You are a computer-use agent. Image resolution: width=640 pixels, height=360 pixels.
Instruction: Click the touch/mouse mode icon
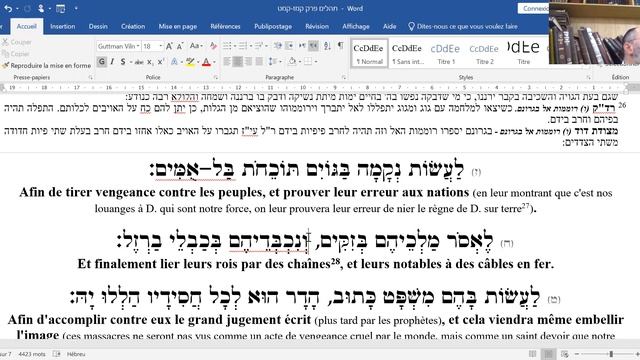tap(41, 8)
